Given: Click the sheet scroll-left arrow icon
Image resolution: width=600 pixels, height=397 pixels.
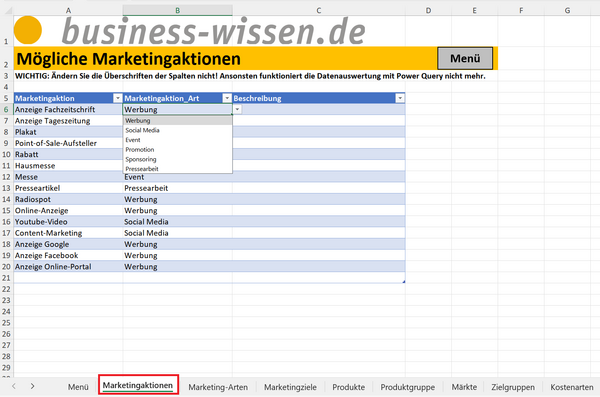Looking at the screenshot, I should (14, 386).
